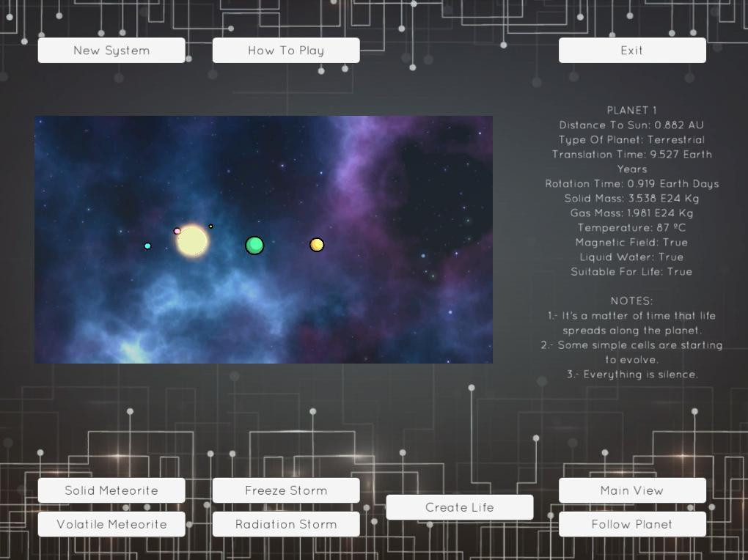
Task: Trigger a Radiation Storm
Action: coord(286,524)
